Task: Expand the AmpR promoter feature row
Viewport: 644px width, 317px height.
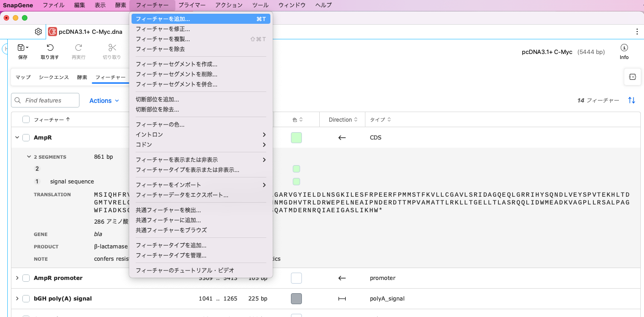Action: pos(17,278)
